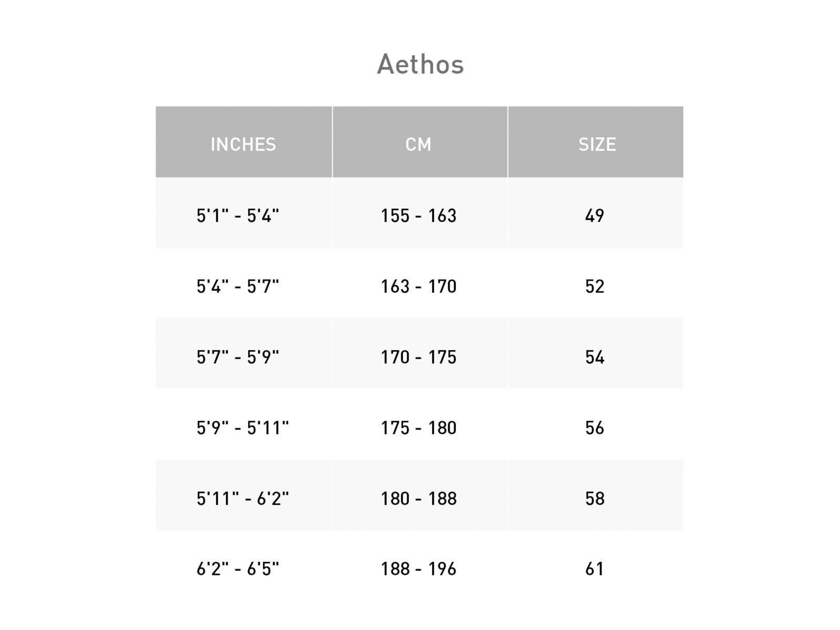Click the 175 - 180 cm cell

(x=418, y=428)
